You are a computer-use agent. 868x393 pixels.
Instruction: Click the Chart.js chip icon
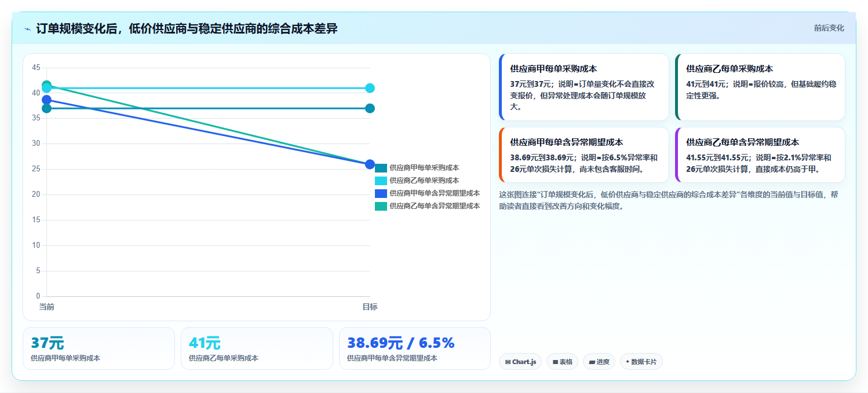pos(508,362)
